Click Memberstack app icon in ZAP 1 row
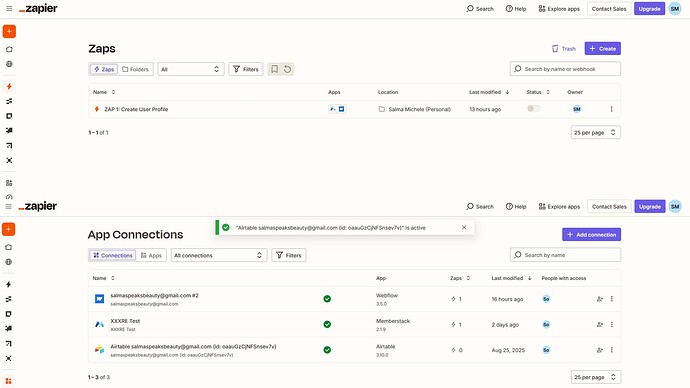Viewport: 690px width, 388px height. [333, 109]
